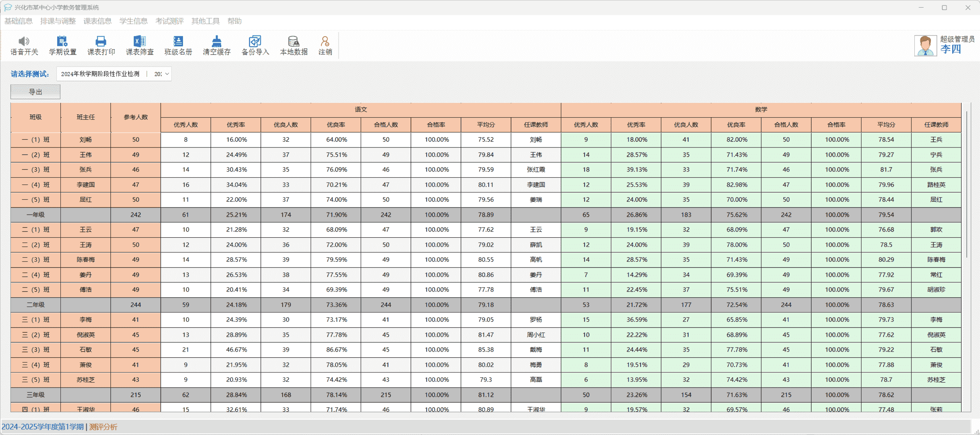
Task: Click the 李四 user name link
Action: [x=951, y=49]
